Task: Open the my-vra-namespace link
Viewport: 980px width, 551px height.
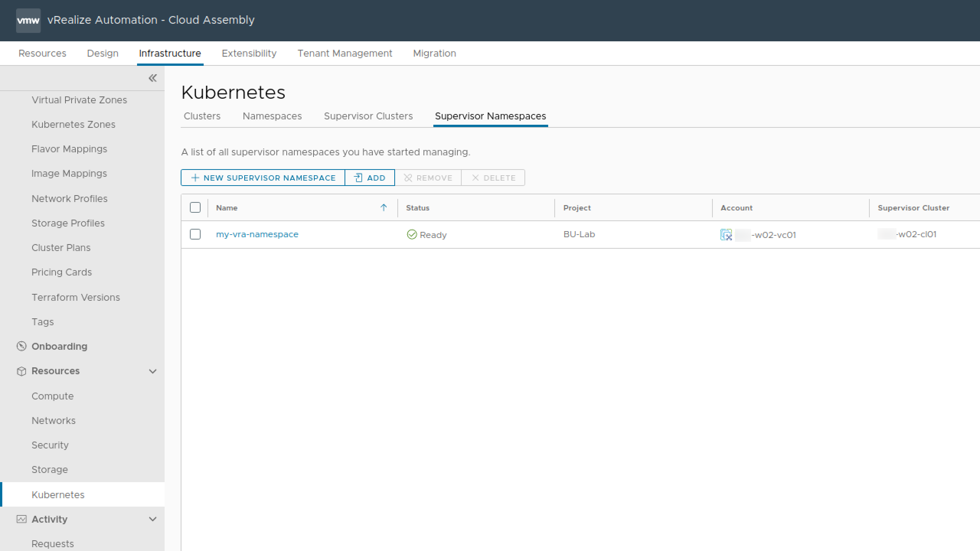Action: (257, 234)
